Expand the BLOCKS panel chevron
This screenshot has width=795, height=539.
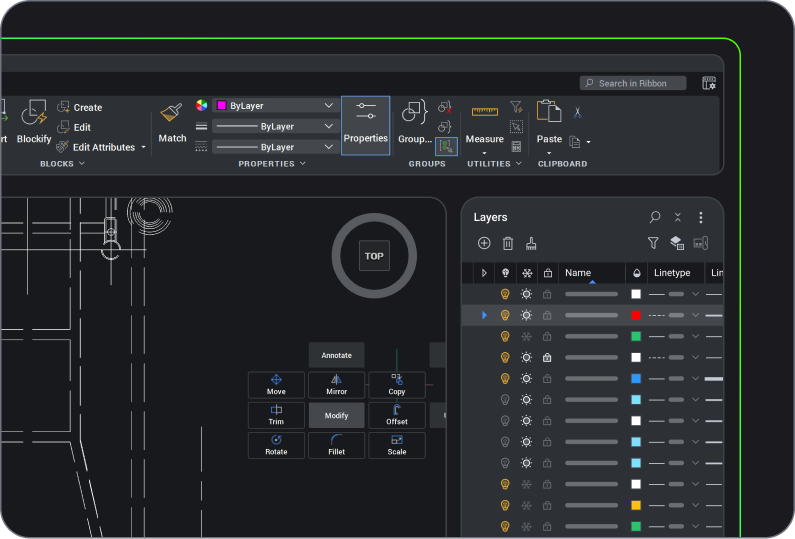point(82,163)
